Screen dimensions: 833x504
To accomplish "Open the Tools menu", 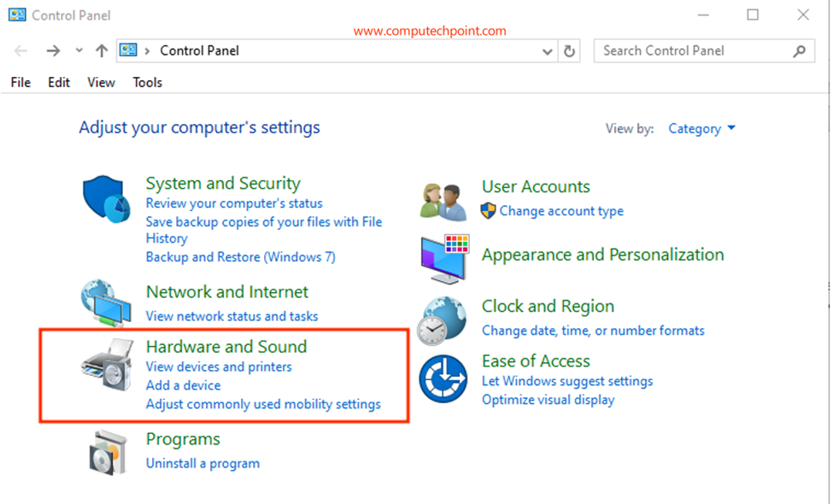I will (147, 82).
